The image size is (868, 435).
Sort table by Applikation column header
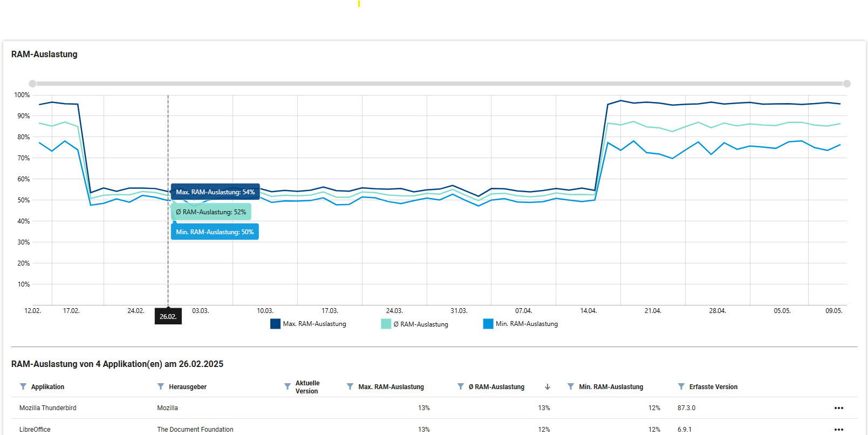click(47, 387)
